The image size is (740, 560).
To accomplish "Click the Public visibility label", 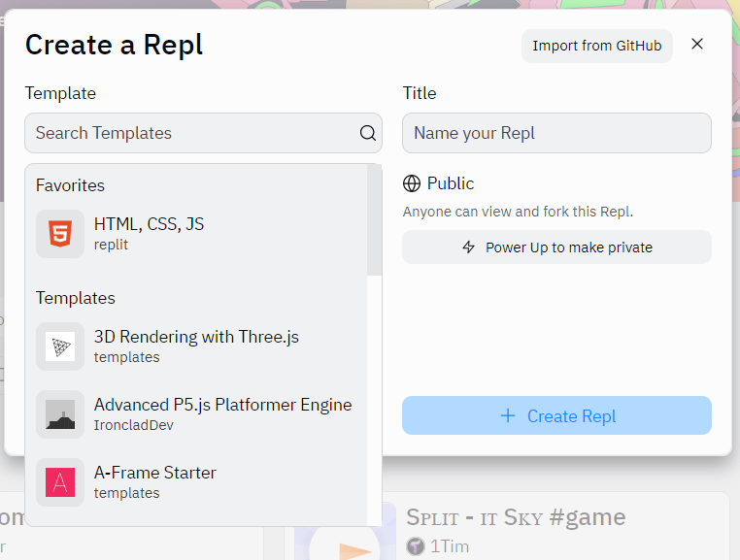I will pyautogui.click(x=451, y=183).
